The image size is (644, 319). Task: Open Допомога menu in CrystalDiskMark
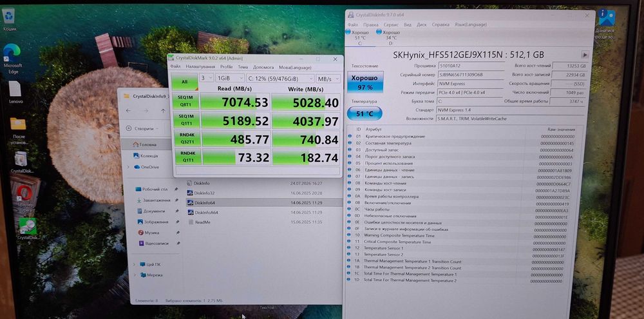(263, 66)
